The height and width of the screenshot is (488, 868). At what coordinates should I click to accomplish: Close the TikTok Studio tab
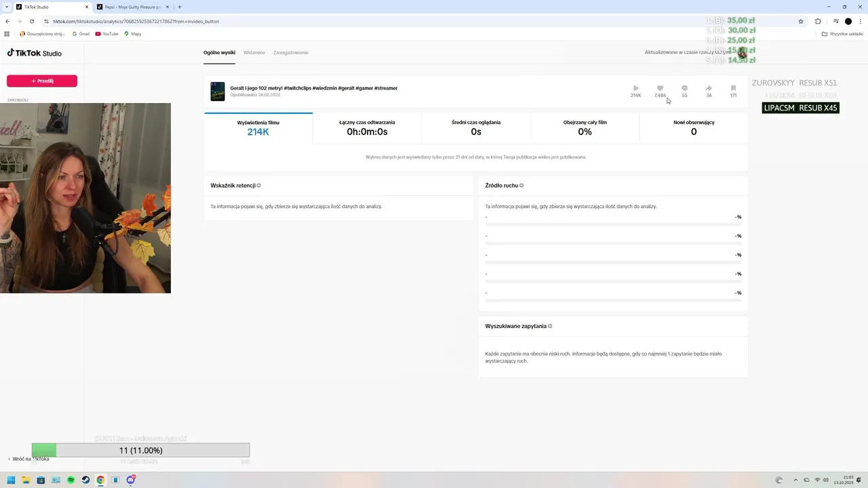point(87,7)
